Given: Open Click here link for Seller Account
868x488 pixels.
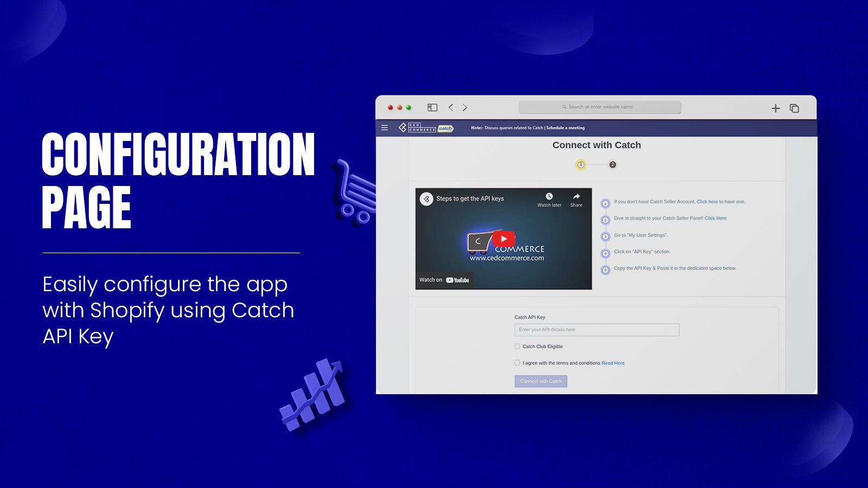Looking at the screenshot, I should (707, 202).
